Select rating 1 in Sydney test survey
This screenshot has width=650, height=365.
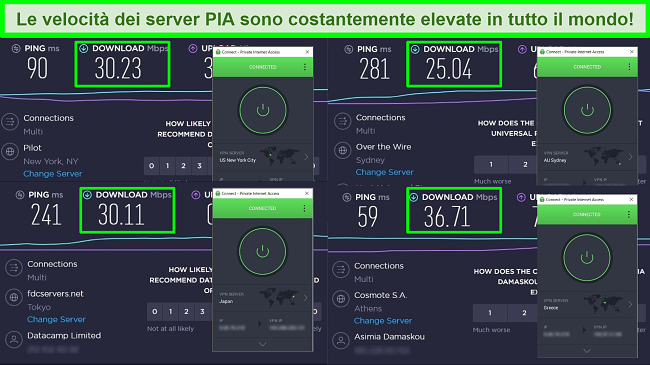[491, 165]
